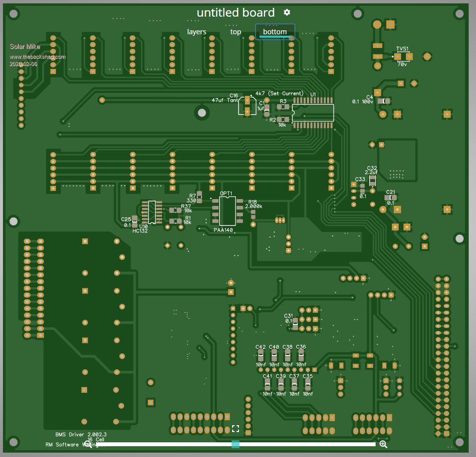Click the C35 10nf capacitor
Image resolution: width=476 pixels, height=457 pixels.
[308, 384]
